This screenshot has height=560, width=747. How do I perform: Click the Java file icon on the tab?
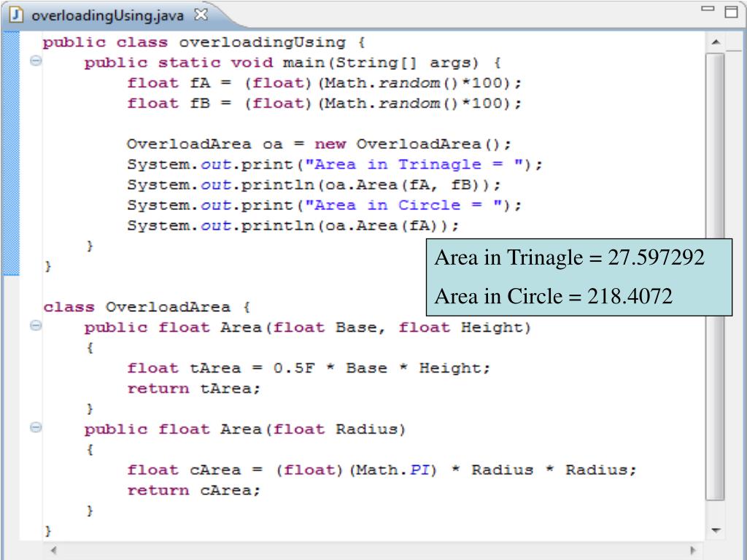click(x=16, y=15)
